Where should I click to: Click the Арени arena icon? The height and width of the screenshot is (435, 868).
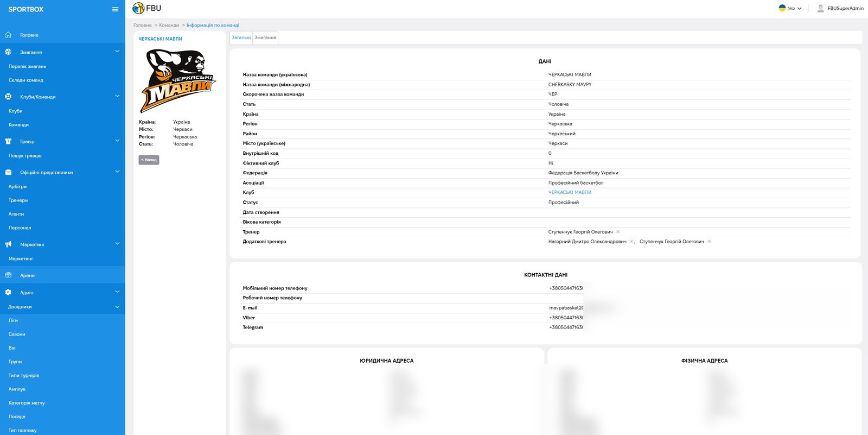(x=8, y=275)
